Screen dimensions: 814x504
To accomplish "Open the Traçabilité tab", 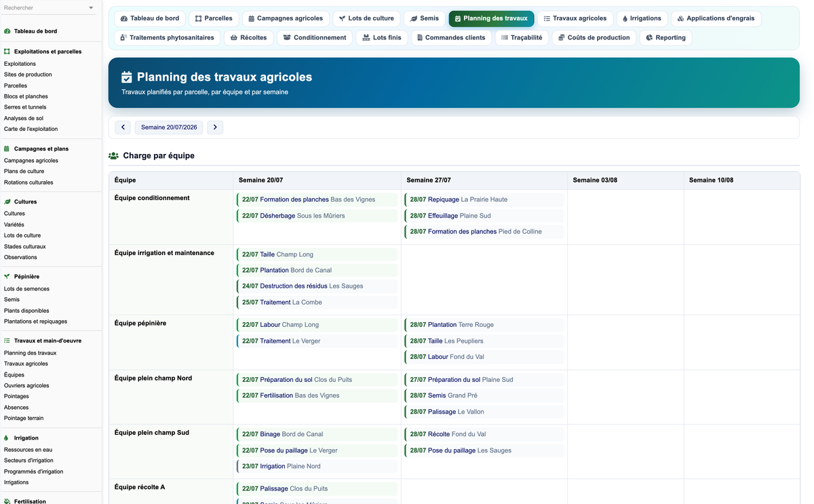I will point(522,37).
